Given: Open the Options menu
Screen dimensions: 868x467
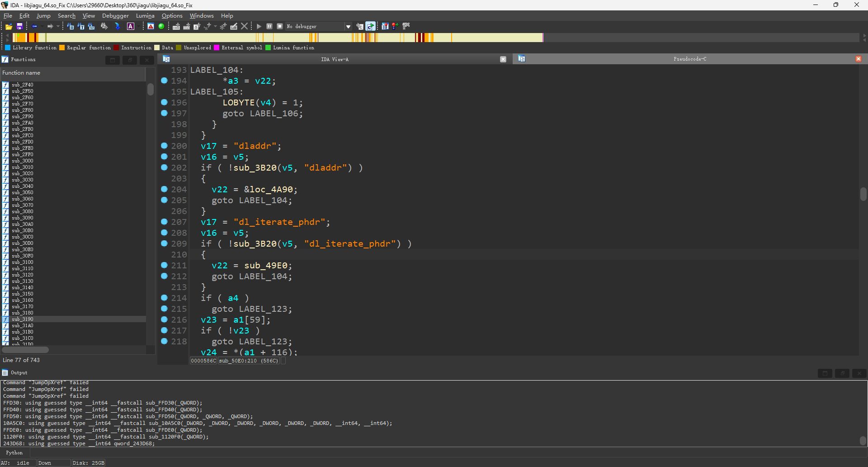Looking at the screenshot, I should [x=172, y=15].
